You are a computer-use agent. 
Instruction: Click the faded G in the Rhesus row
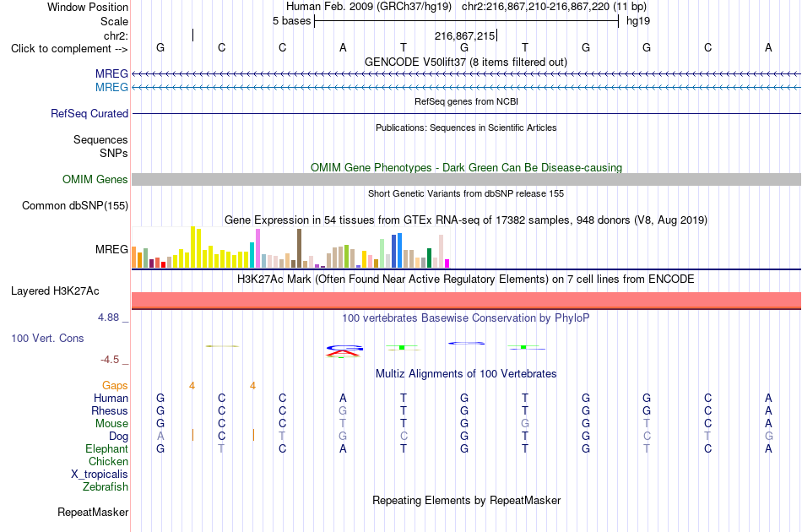pos(343,410)
